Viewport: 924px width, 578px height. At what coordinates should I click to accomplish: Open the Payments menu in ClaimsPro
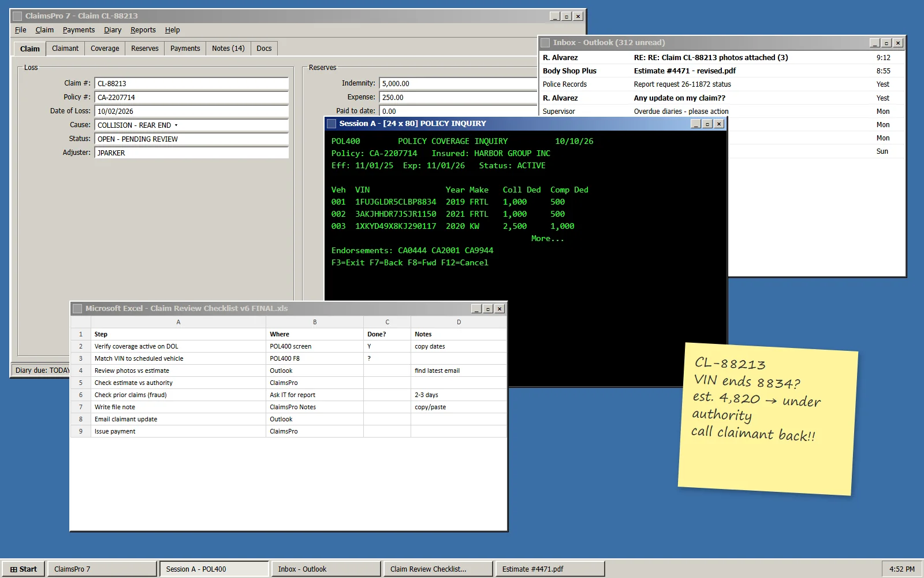(x=79, y=30)
